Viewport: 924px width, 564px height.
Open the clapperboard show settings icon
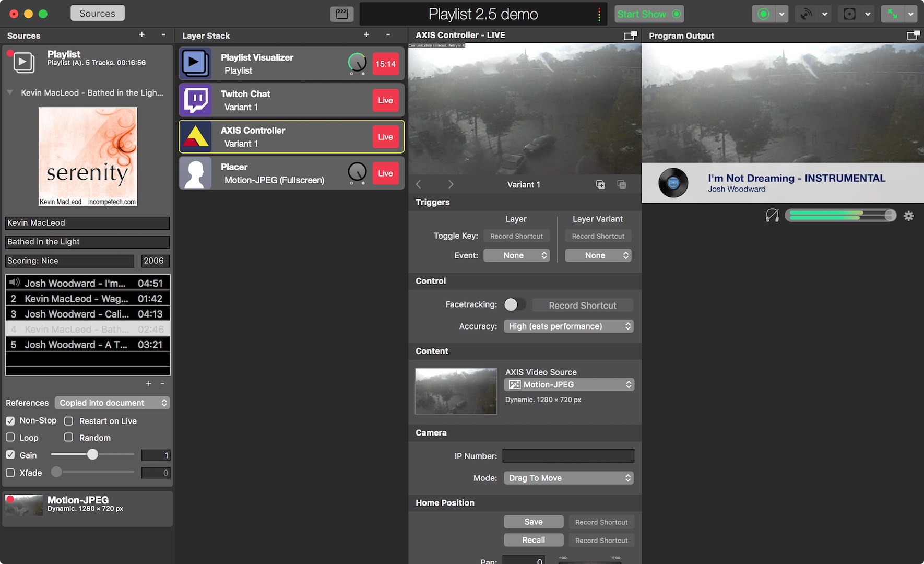tap(342, 14)
